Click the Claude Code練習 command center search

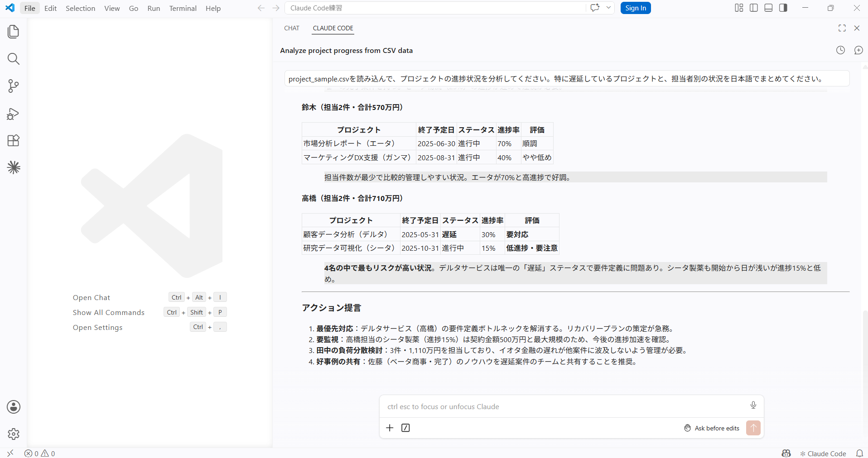(x=435, y=8)
